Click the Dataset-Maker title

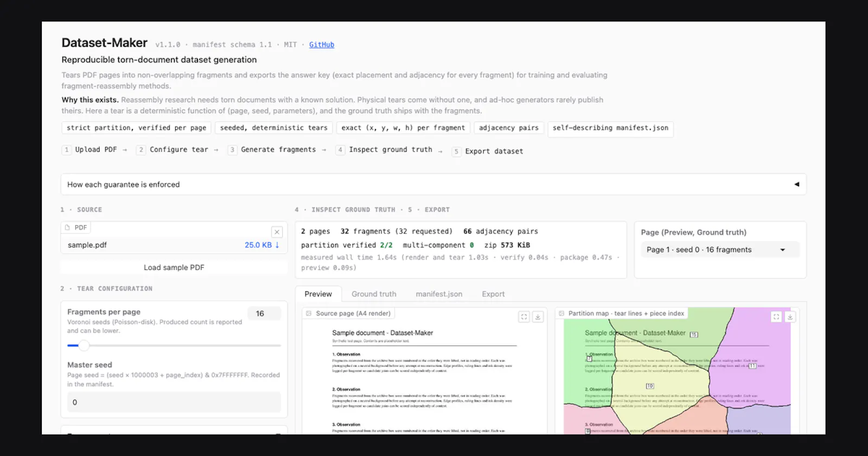click(x=104, y=43)
